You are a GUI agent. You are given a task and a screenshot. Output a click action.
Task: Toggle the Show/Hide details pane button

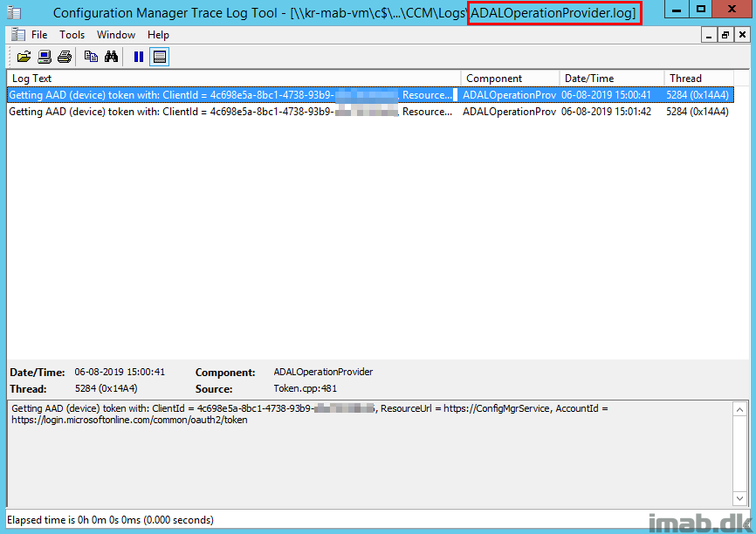click(160, 57)
